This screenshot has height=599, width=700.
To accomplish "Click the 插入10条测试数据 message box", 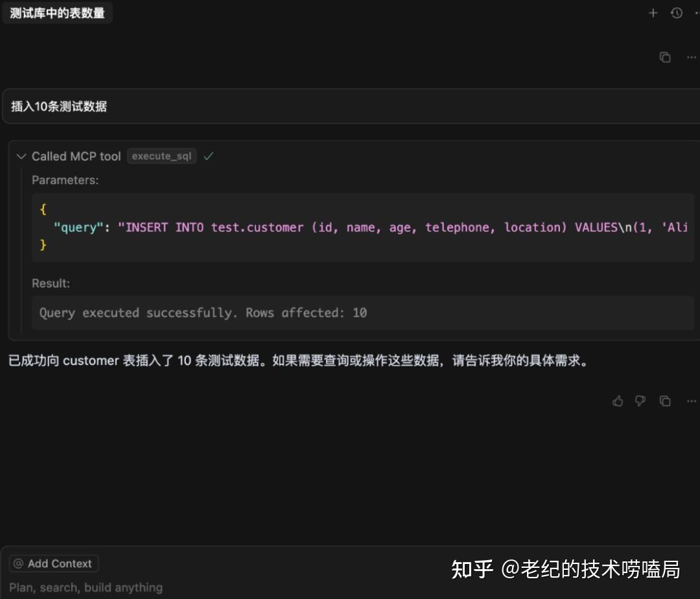I will tap(351, 106).
